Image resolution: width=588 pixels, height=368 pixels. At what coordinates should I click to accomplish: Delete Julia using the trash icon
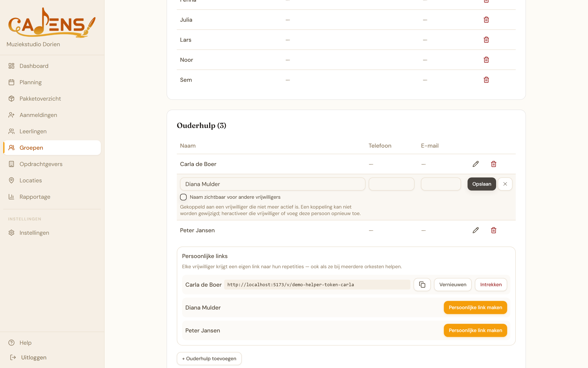(x=486, y=20)
